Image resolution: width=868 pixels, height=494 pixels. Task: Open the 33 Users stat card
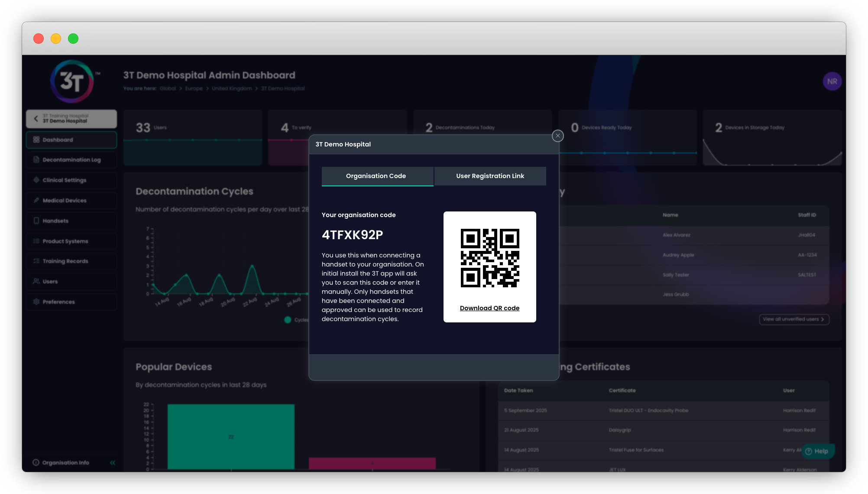tap(193, 137)
